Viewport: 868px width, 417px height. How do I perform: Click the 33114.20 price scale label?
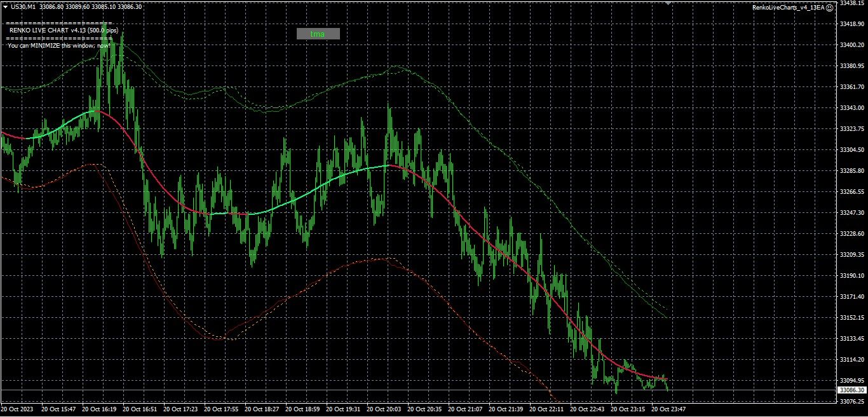(851, 360)
